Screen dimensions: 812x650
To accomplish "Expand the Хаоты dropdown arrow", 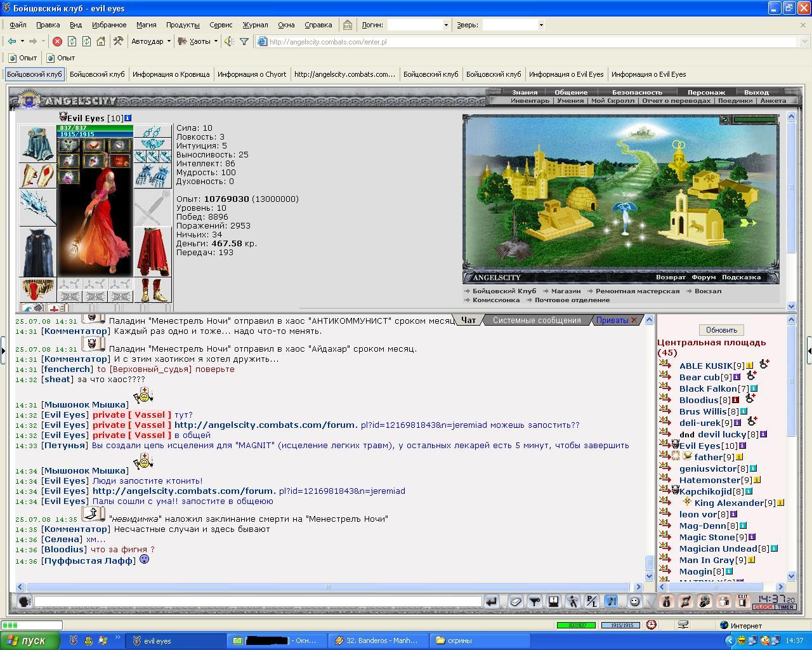I will point(216,41).
